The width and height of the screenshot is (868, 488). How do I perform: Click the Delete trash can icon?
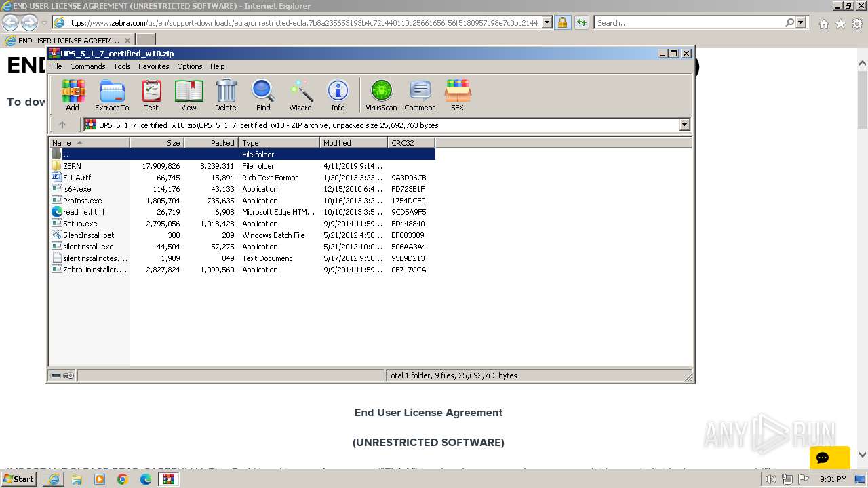[x=226, y=95]
